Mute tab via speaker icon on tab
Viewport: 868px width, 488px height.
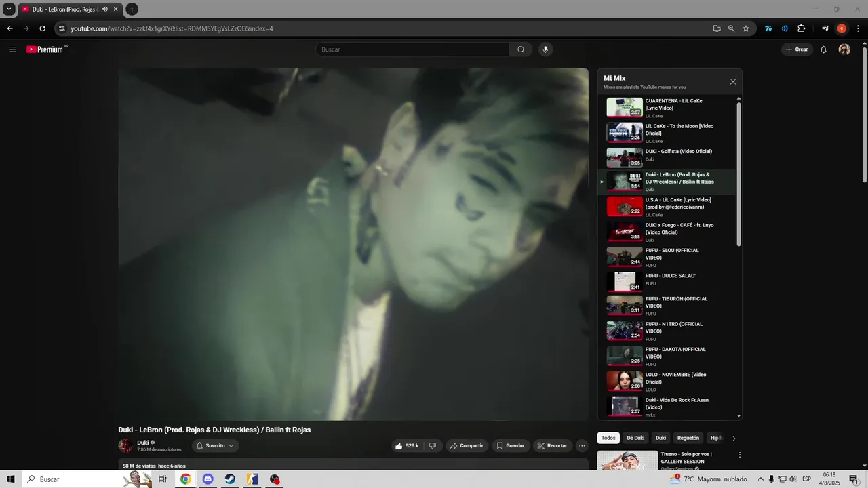[104, 9]
